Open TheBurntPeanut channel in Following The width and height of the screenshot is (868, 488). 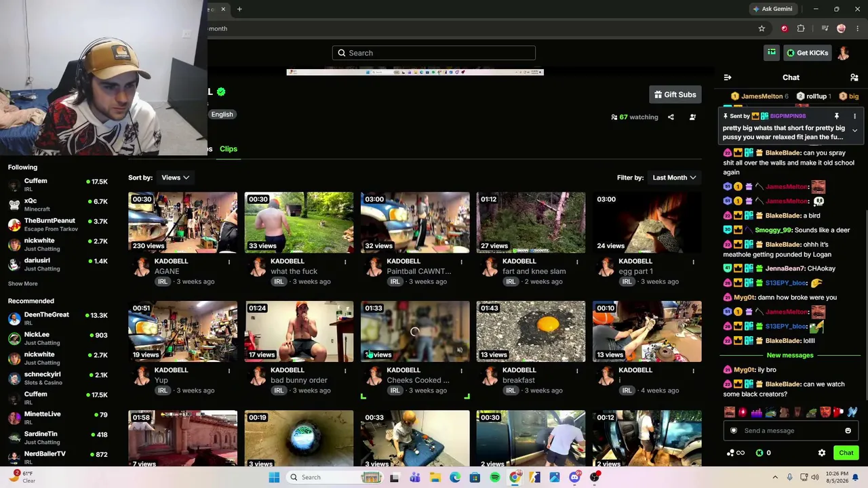coord(58,224)
